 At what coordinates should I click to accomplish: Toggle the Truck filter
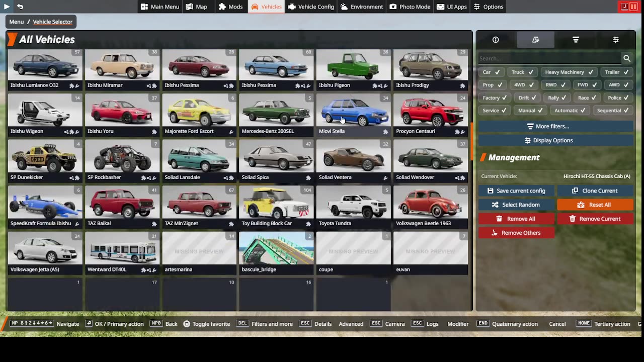point(523,72)
